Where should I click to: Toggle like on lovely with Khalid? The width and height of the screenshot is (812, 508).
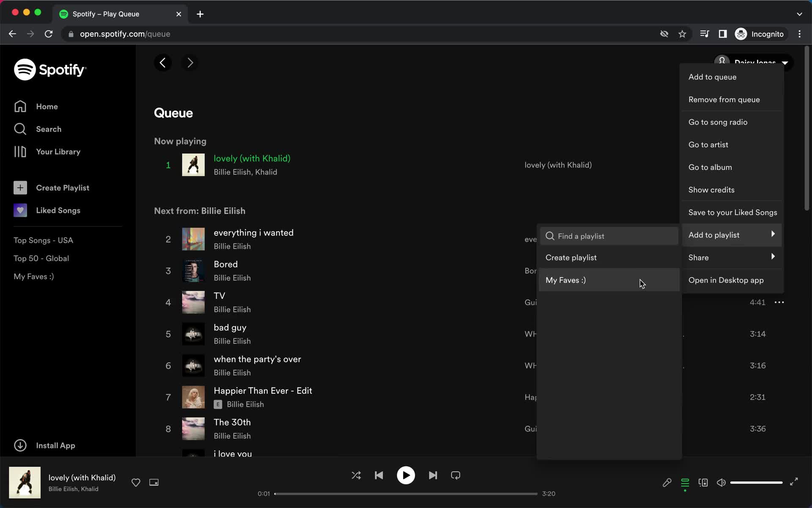pyautogui.click(x=136, y=482)
